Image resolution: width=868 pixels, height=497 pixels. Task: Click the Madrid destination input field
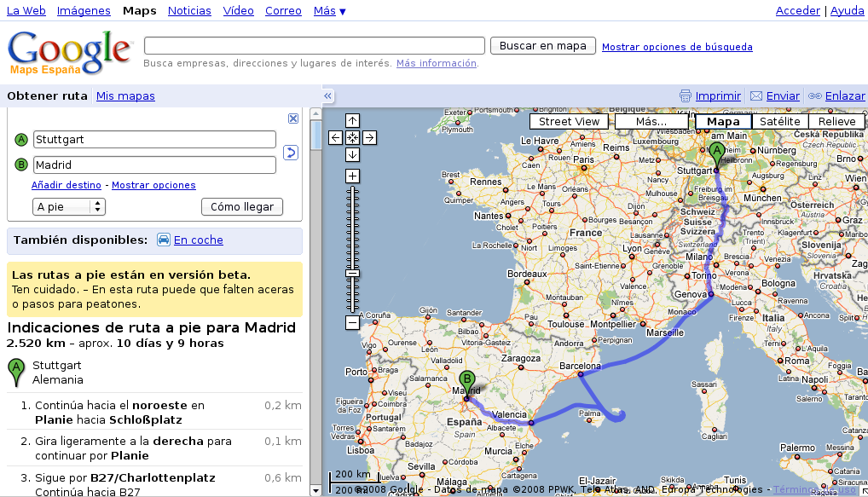point(154,165)
